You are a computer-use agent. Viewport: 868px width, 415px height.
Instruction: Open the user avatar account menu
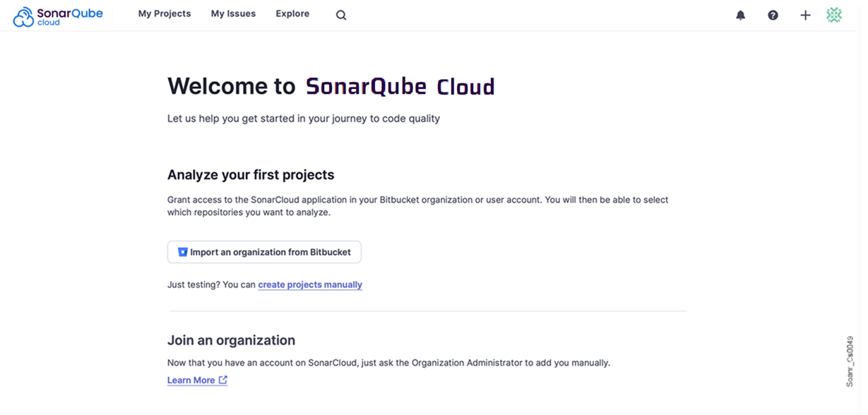[x=834, y=15]
